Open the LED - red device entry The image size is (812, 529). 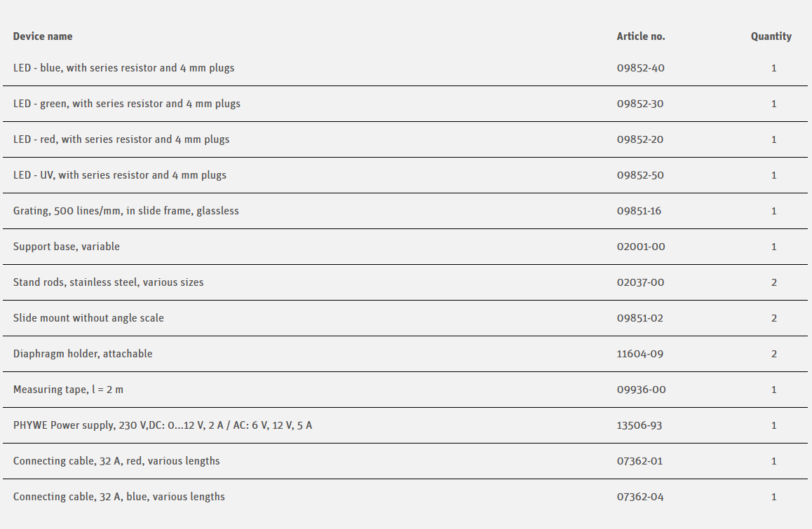(x=121, y=139)
